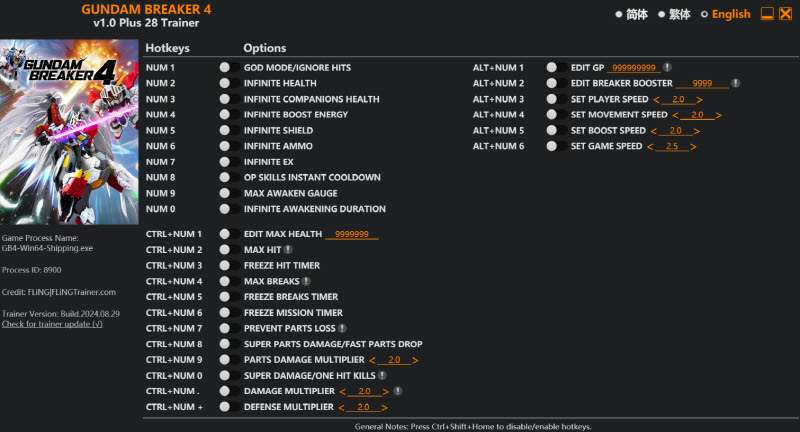Click the info icon next to Edit GP

tap(667, 67)
